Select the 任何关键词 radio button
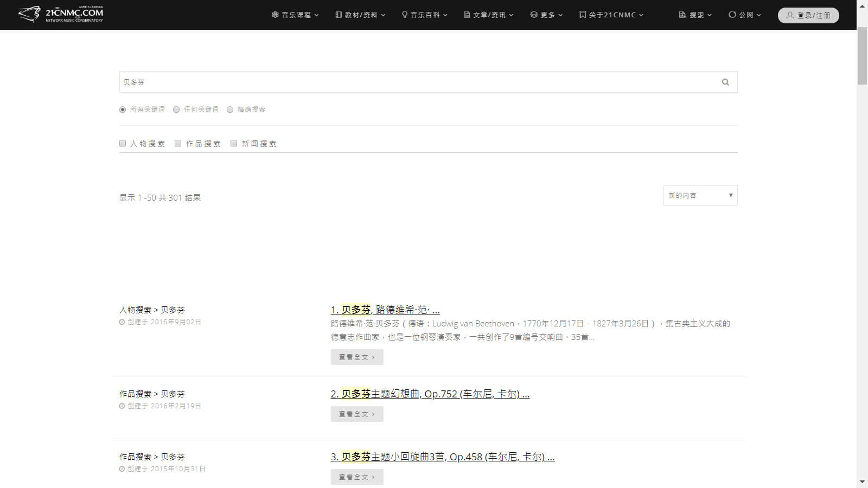This screenshot has width=868, height=488. coord(176,110)
